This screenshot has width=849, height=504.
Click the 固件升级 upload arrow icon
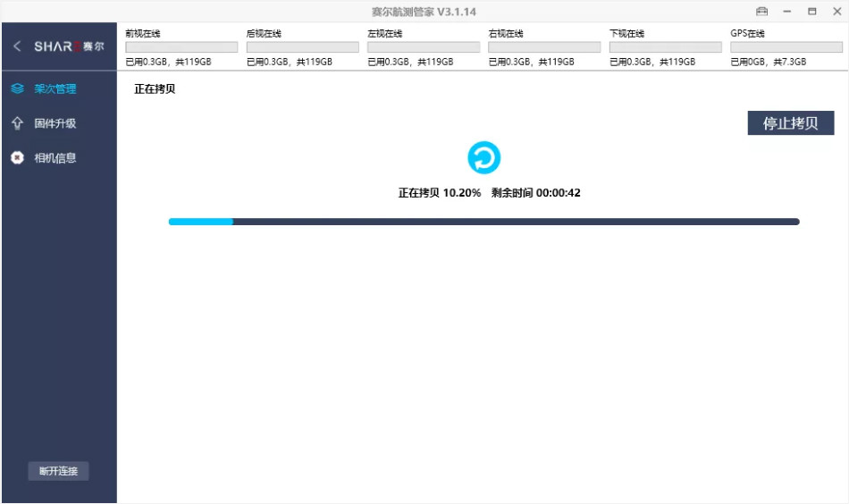click(17, 123)
